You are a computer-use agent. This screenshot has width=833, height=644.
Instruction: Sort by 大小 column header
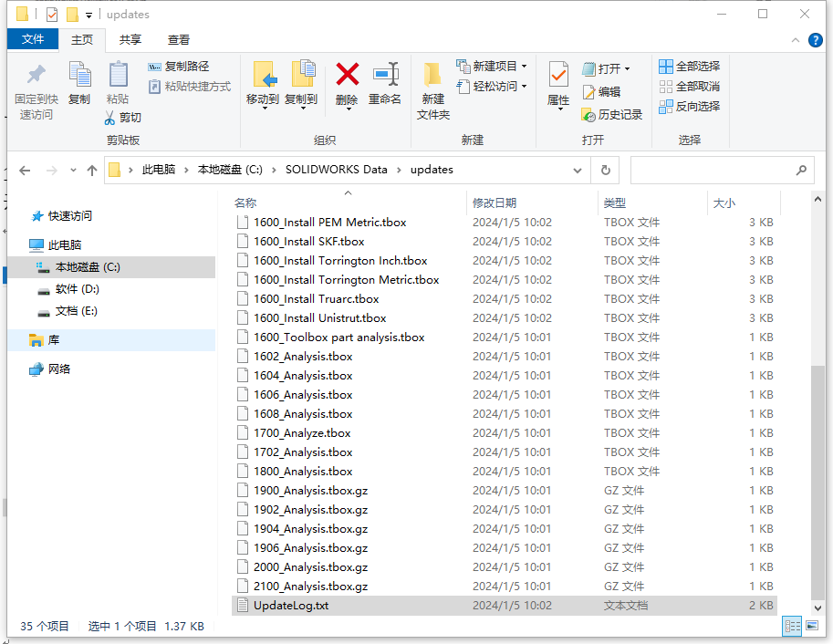724,203
